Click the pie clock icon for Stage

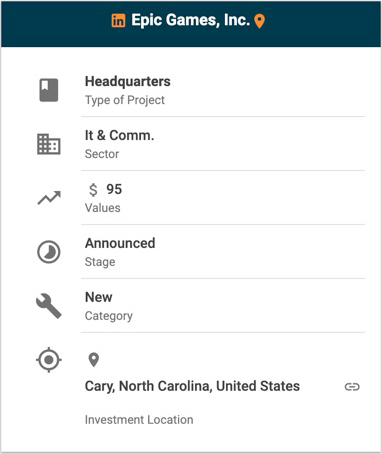49,252
